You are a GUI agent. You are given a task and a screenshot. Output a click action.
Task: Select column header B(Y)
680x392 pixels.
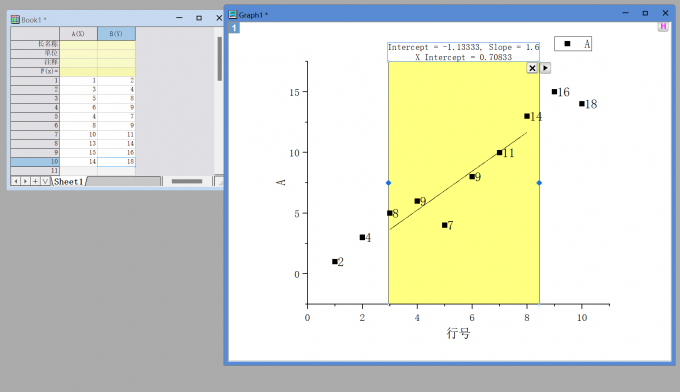pos(116,33)
